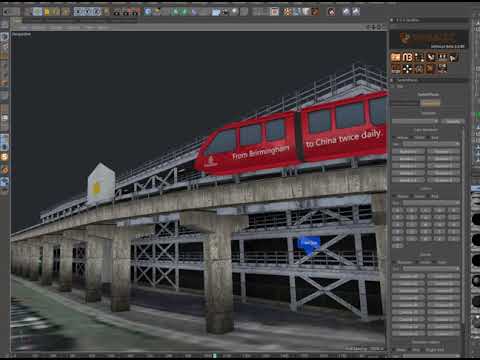
Task: Click the Camera object icon in toolbar
Action: (225, 12)
